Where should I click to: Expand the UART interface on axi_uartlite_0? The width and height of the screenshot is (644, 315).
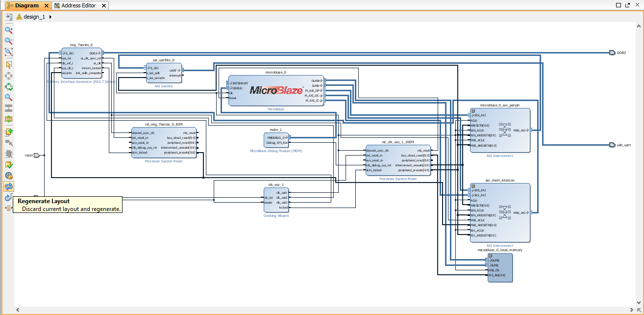coord(179,70)
